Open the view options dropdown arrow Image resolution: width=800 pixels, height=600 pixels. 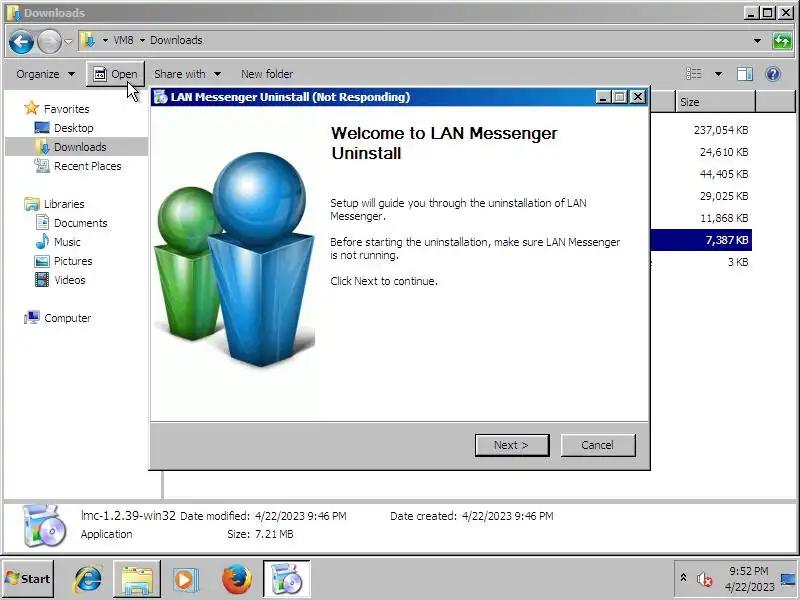718,74
